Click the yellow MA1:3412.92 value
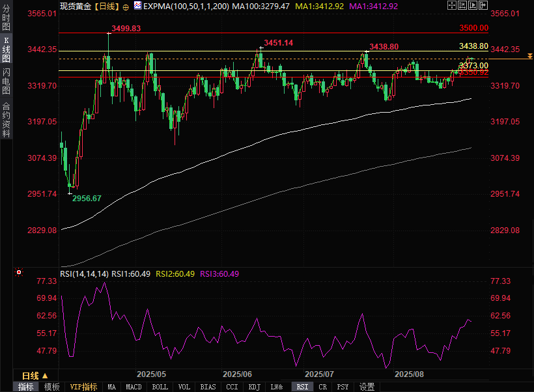The height and width of the screenshot is (392, 534). pos(320,6)
